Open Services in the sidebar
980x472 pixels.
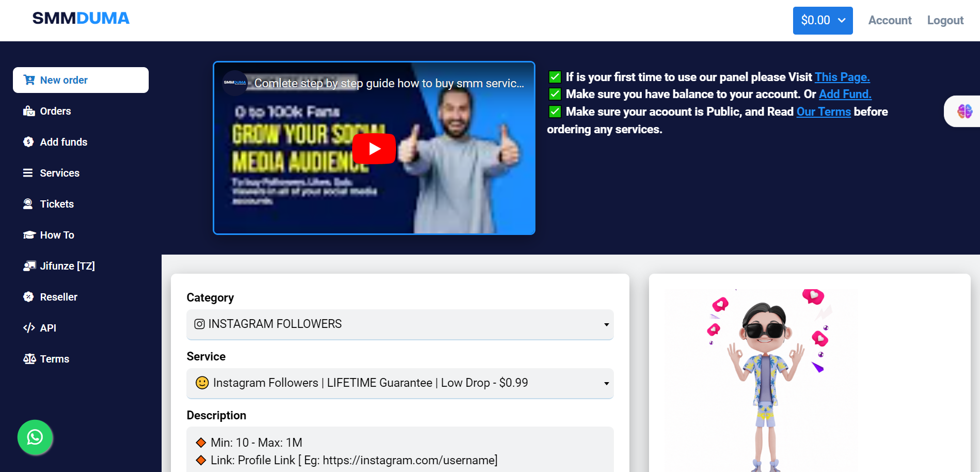(x=59, y=173)
